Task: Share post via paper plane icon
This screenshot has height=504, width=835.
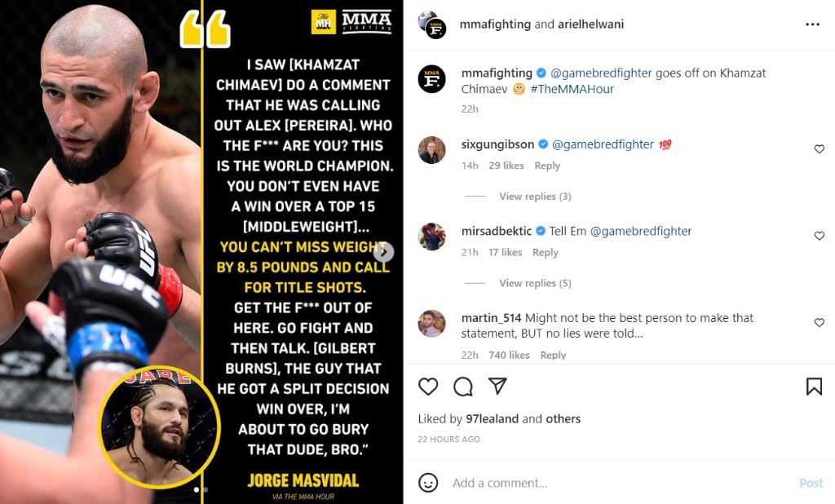Action: pyautogui.click(x=497, y=386)
